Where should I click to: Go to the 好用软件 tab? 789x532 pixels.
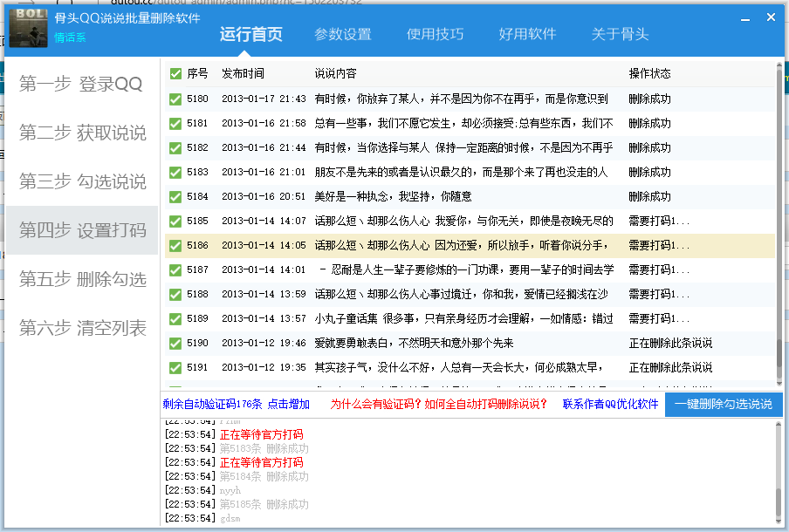point(528,34)
